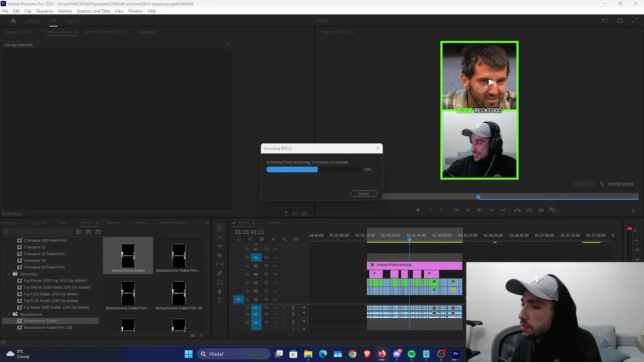Show hidden panel tabs overflow chevron
This screenshot has width=644, height=362.
tap(207, 223)
